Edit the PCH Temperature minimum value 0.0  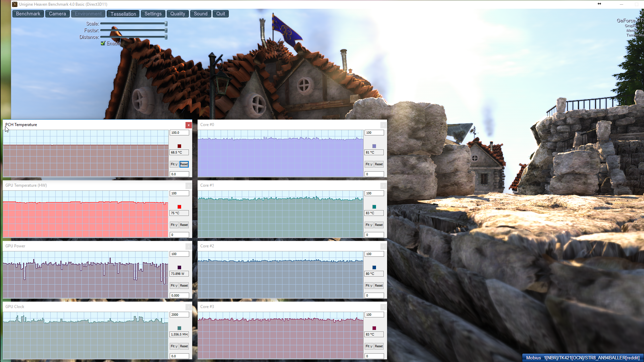[x=179, y=174]
